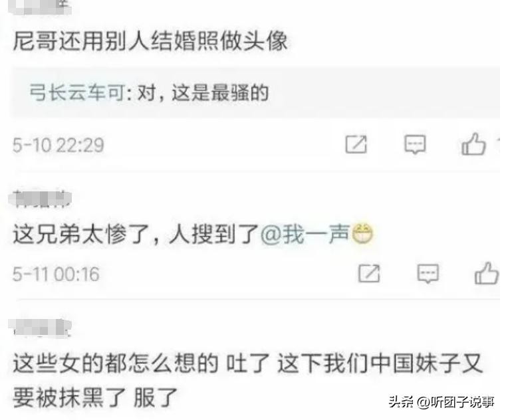Open 弓长云车可 user profile
Screen dimensions: 506x420
click(x=77, y=92)
